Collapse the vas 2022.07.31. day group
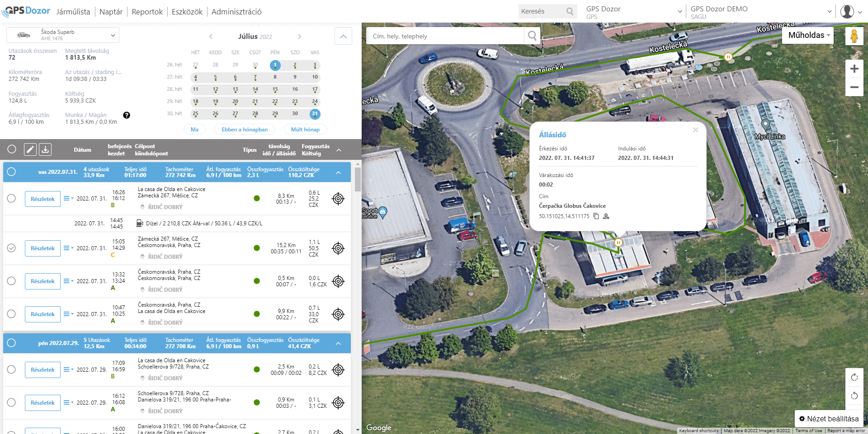The image size is (868, 434). 338,173
